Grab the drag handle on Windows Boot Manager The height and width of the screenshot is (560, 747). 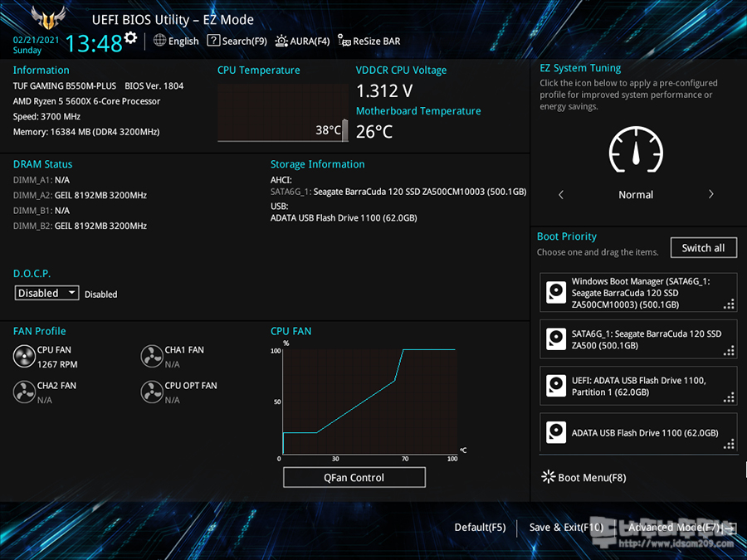[729, 304]
